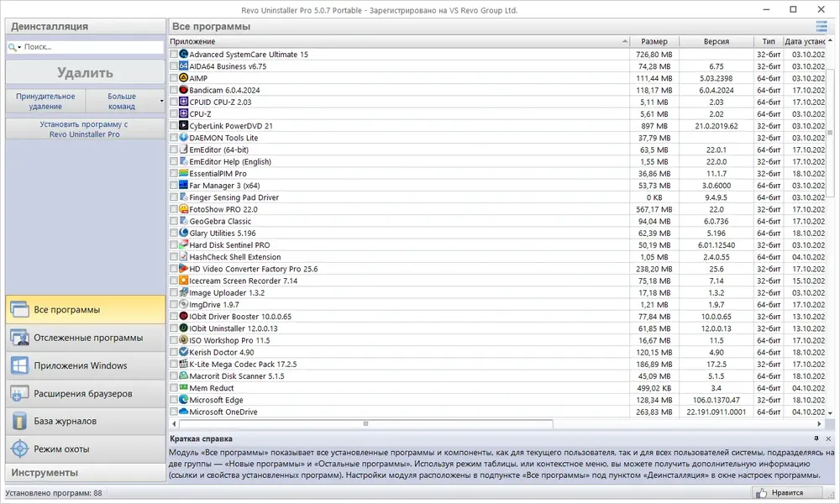The width and height of the screenshot is (840, 504).
Task: Click the scroll-down arrow of program list
Action: (x=830, y=413)
